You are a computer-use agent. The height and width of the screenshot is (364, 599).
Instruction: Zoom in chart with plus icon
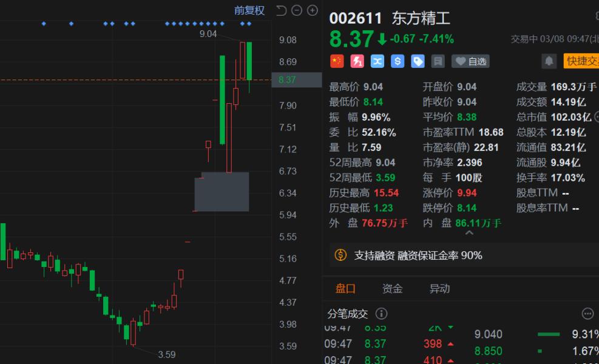tap(313, 11)
